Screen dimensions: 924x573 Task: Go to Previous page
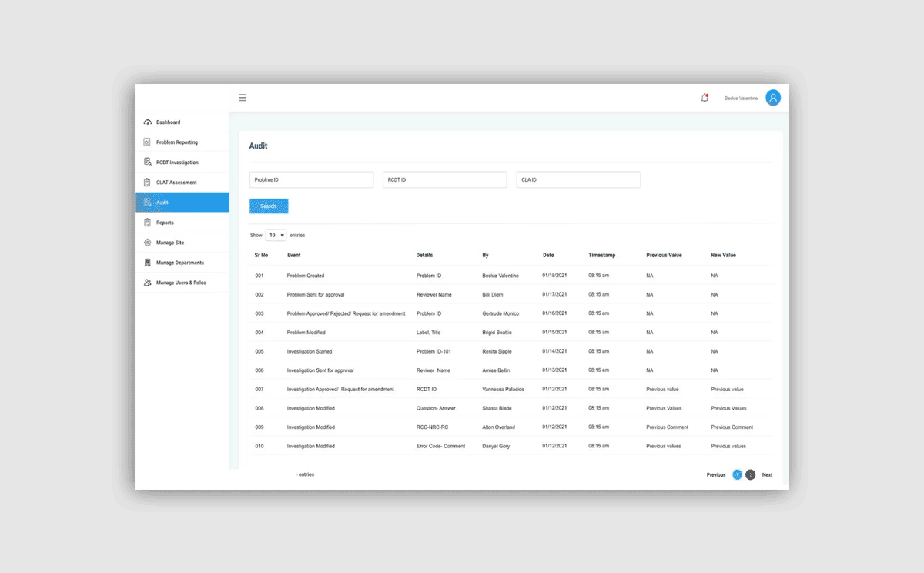[x=716, y=475]
